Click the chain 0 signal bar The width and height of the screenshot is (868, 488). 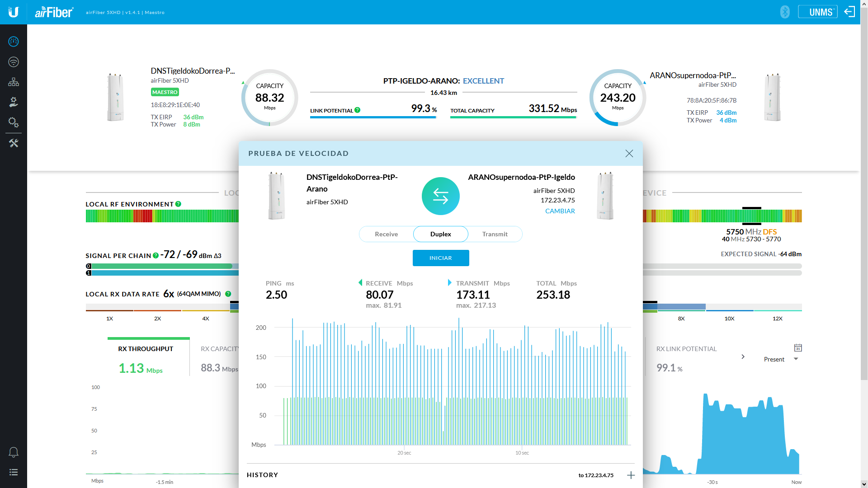(x=162, y=266)
